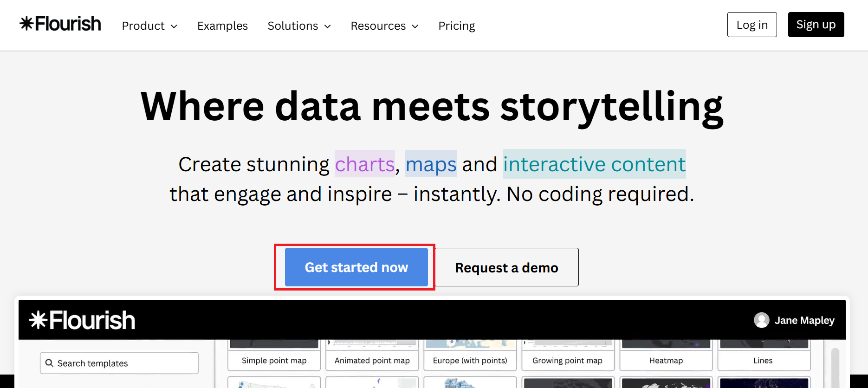The width and height of the screenshot is (868, 388).
Task: Click Request a demo button
Action: [506, 267]
